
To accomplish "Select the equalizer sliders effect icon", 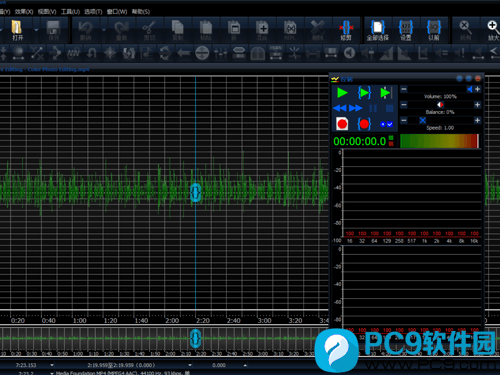I will [x=221, y=53].
